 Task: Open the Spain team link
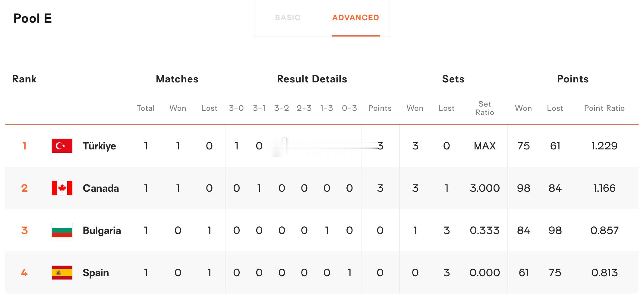pos(96,273)
